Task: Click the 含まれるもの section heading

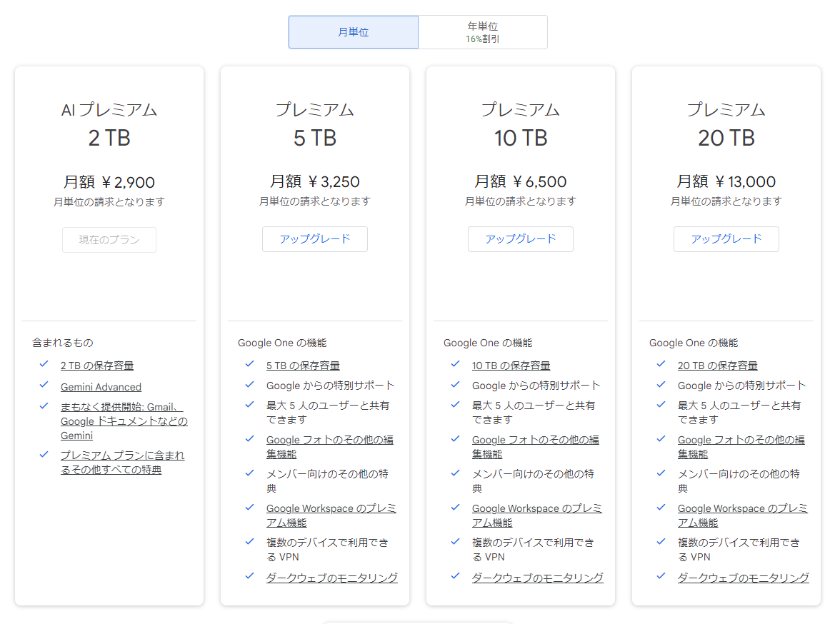Action: coord(63,343)
